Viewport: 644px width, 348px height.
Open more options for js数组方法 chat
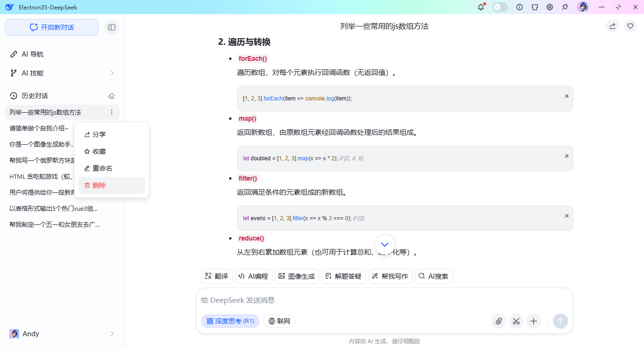[112, 112]
